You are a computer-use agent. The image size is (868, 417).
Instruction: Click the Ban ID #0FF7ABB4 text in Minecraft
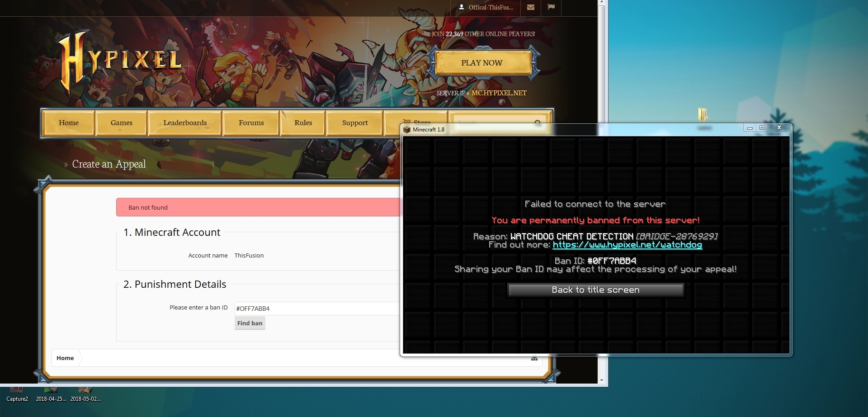point(595,261)
